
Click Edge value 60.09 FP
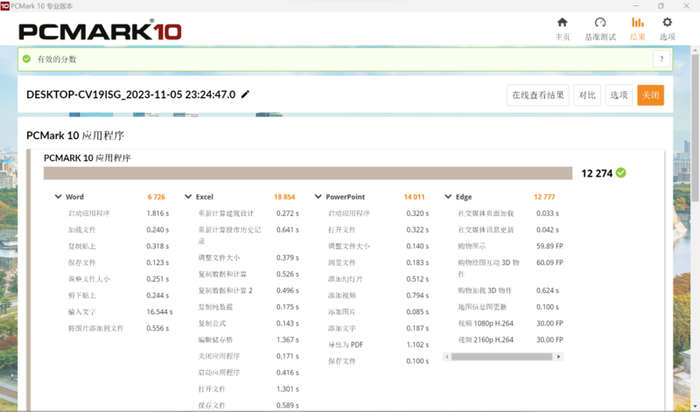550,262
